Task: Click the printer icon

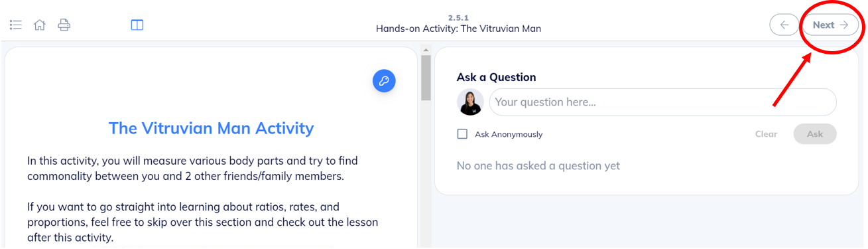Action: pos(64,25)
